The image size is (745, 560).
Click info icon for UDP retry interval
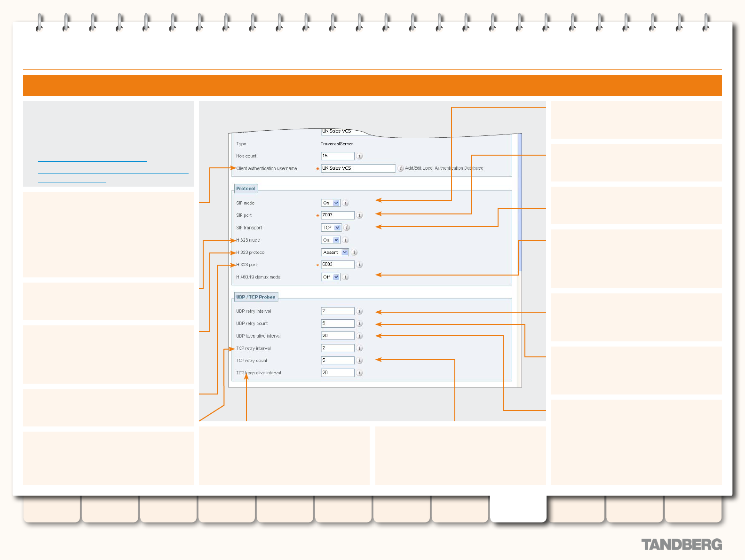pos(359,311)
